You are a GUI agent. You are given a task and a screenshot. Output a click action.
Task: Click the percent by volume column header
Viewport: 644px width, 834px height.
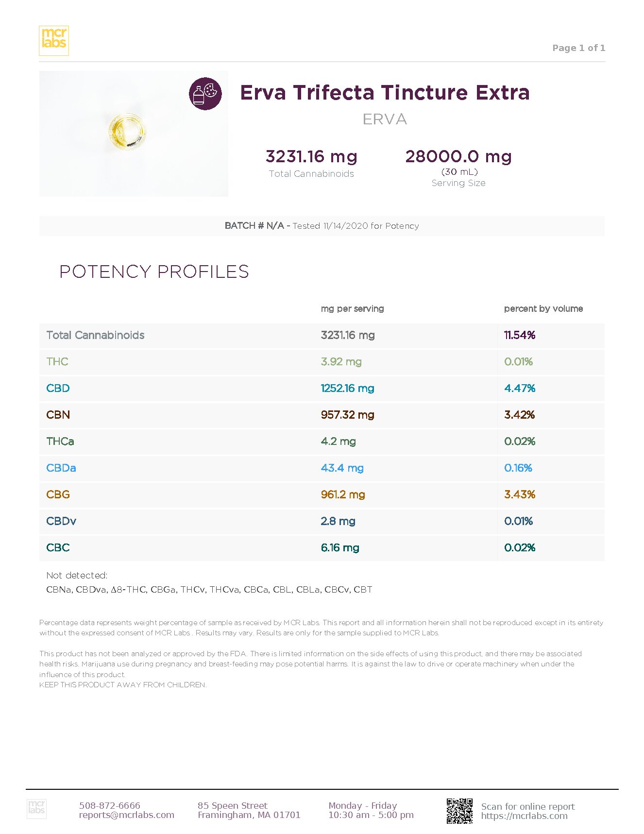pos(543,308)
